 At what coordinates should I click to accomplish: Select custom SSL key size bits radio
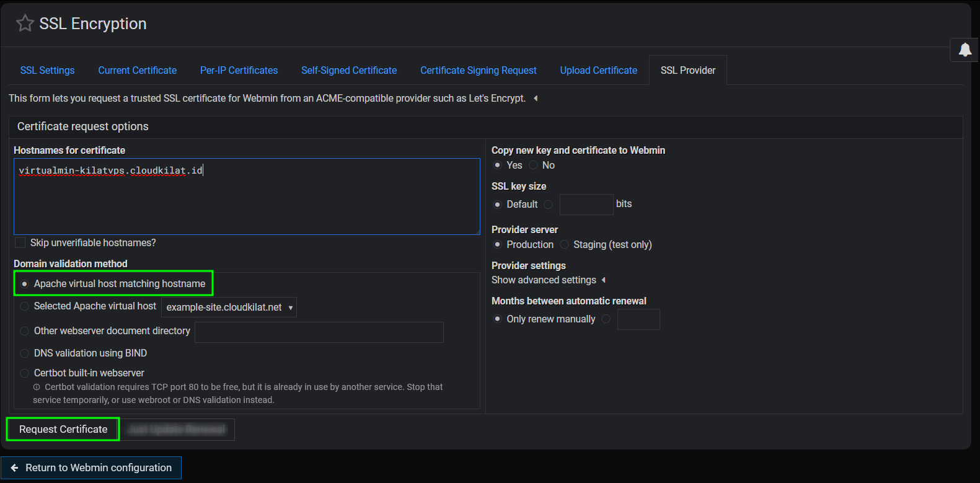coord(549,205)
